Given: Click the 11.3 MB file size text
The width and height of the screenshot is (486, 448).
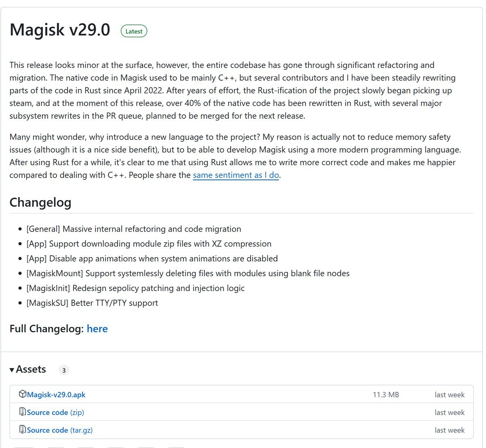Looking at the screenshot, I should (x=386, y=395).
